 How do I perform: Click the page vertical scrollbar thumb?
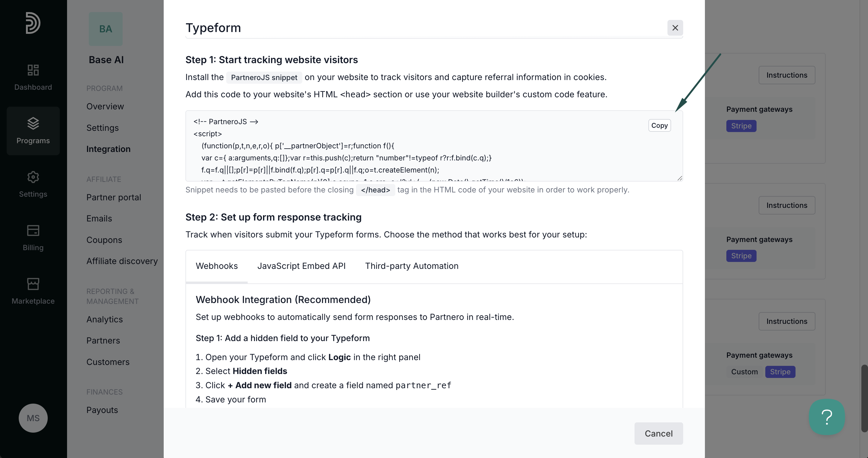click(x=864, y=398)
